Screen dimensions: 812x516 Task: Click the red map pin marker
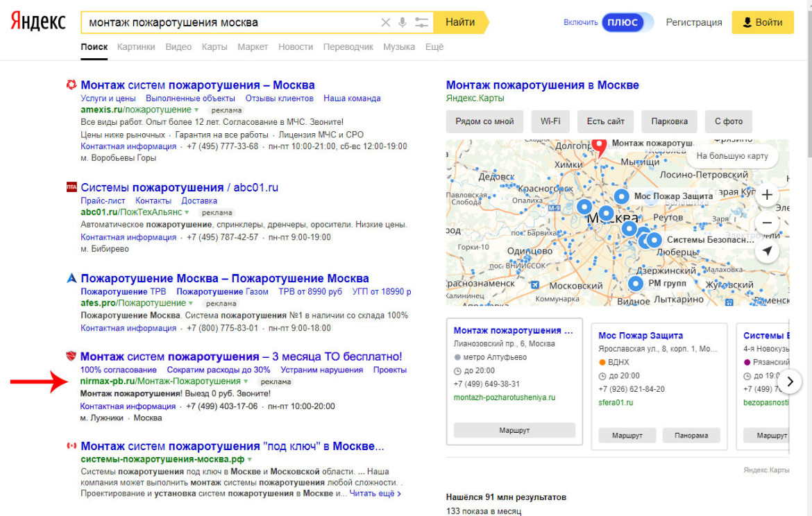[x=599, y=148]
